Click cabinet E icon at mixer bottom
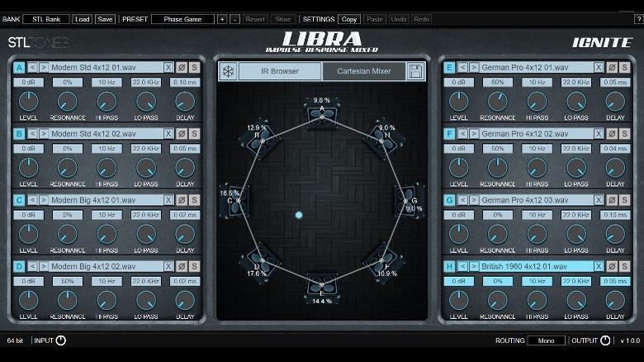 (322, 286)
